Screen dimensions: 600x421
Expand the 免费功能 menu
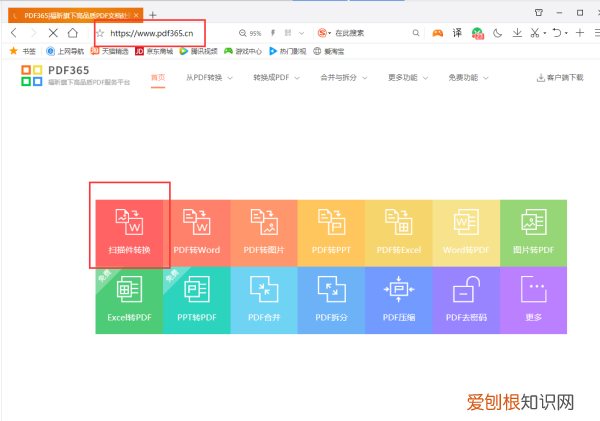click(x=468, y=78)
